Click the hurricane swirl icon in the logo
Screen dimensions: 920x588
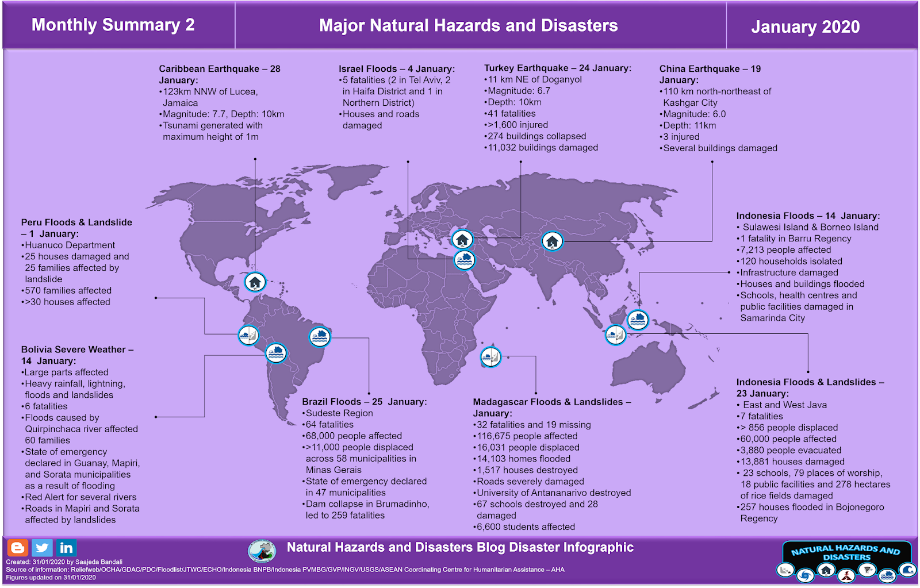tap(805, 575)
